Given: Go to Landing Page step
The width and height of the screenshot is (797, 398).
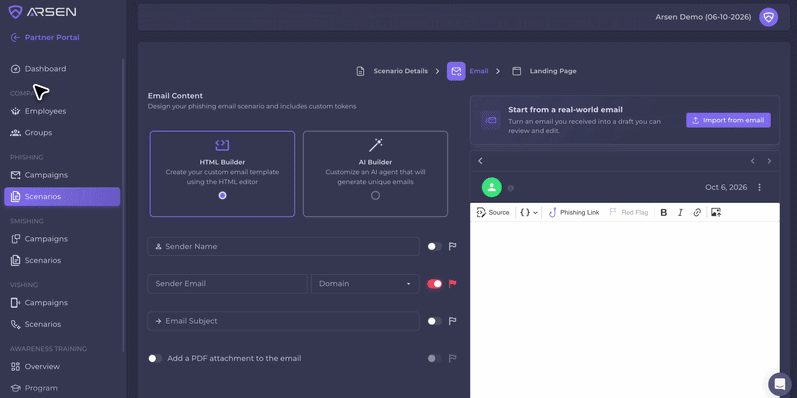Looking at the screenshot, I should point(544,71).
